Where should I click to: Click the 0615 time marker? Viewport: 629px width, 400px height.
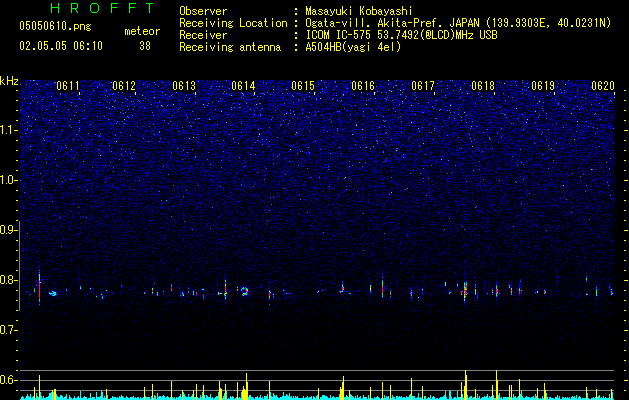coord(303,86)
